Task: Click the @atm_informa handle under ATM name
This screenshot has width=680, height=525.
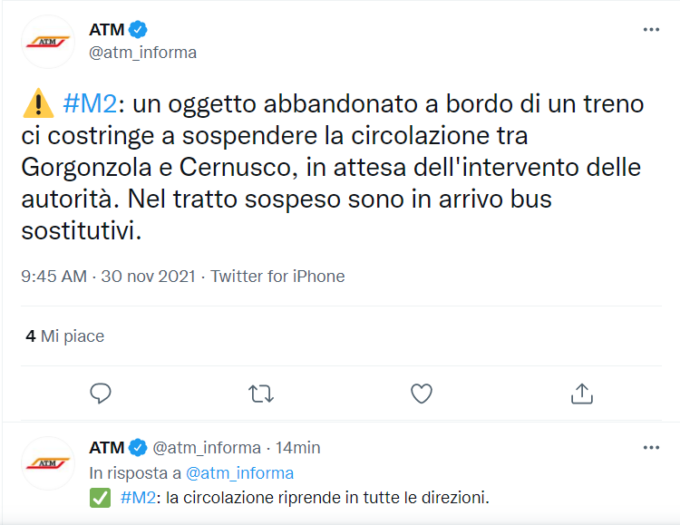Action: [143, 52]
